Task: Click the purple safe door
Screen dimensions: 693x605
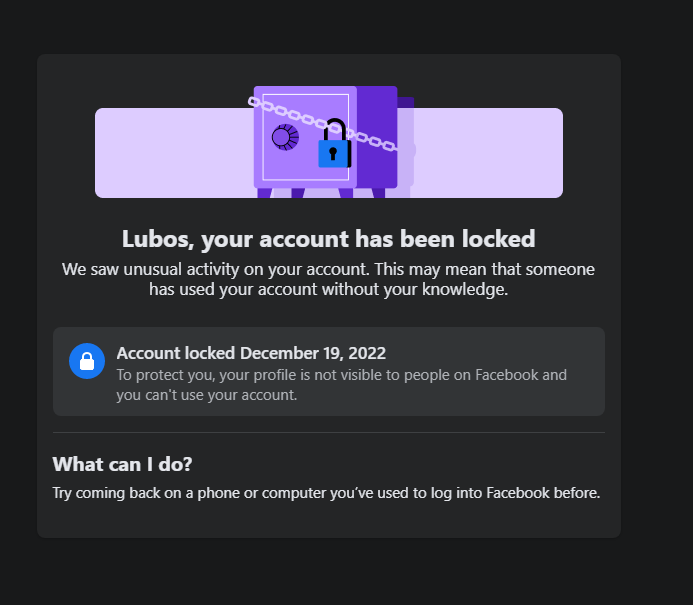Action: [x=303, y=165]
